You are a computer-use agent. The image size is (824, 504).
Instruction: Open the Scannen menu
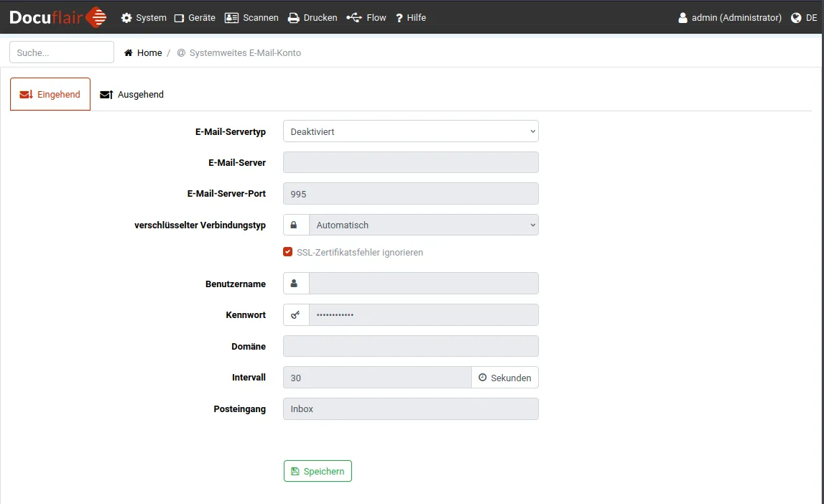click(x=251, y=18)
